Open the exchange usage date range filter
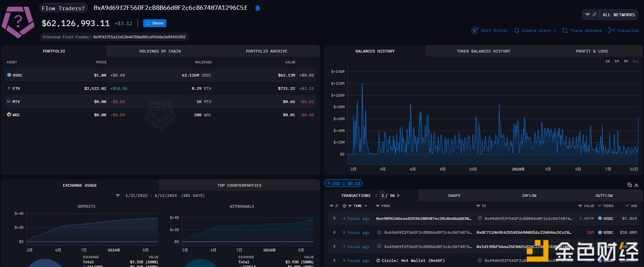 [118, 196]
